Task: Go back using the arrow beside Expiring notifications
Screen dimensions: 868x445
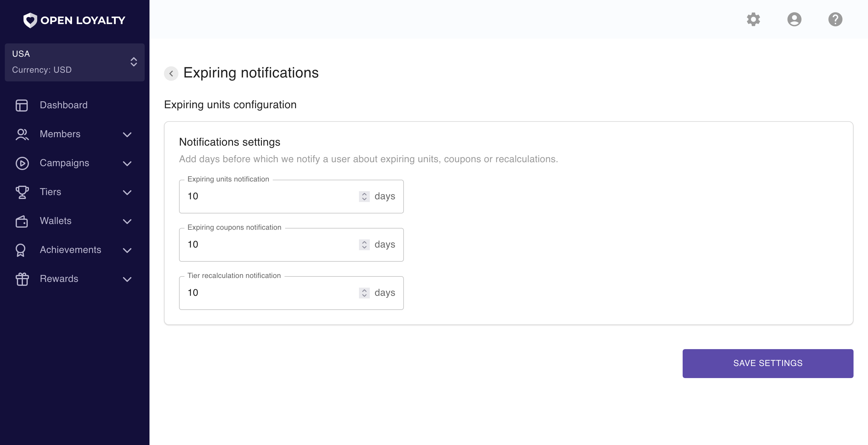Action: pos(171,73)
